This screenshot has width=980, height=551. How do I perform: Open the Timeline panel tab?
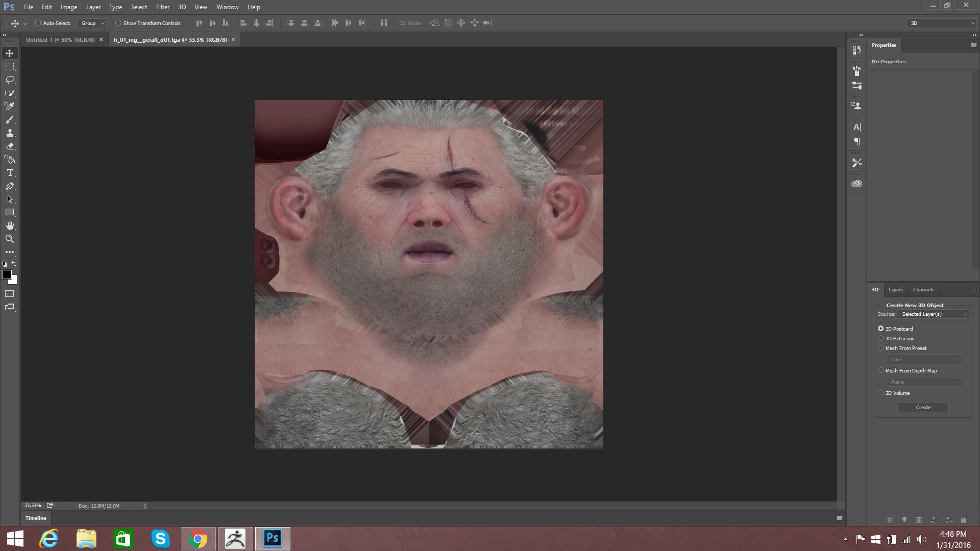click(36, 518)
